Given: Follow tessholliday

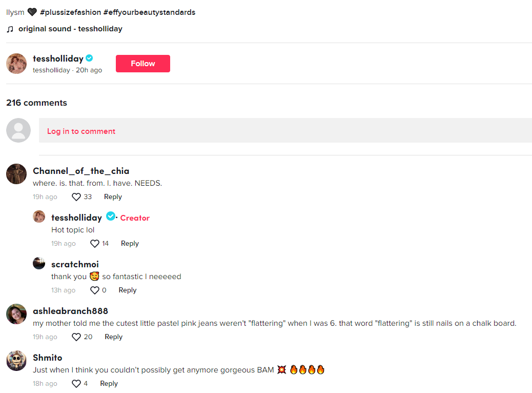Looking at the screenshot, I should 143,64.
